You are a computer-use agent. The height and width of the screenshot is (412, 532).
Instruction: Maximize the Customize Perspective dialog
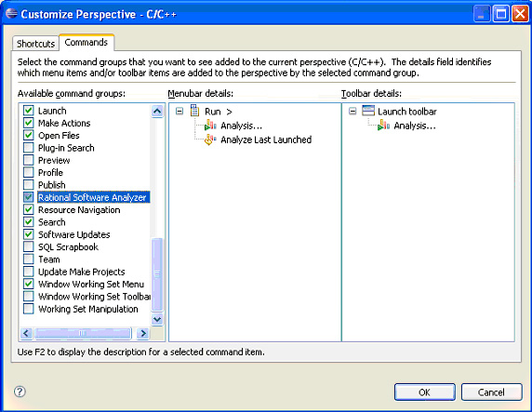(x=500, y=14)
